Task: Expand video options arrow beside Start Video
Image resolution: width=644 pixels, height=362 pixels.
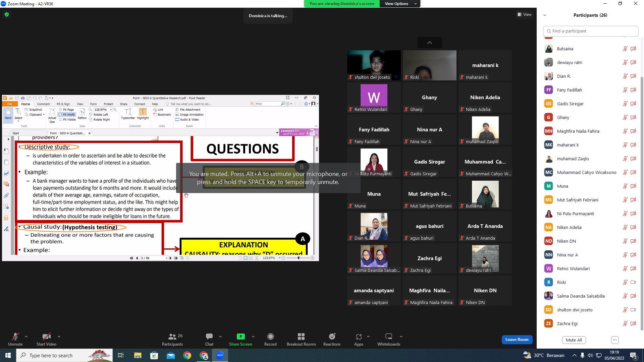Action: pos(59,337)
